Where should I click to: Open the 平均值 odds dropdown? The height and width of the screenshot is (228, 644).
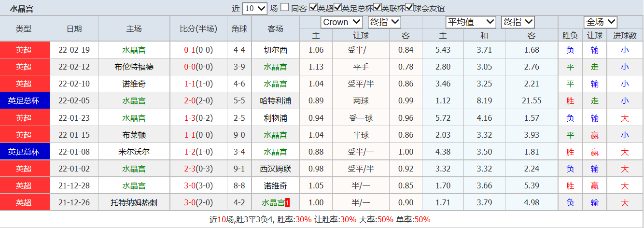coord(471,22)
